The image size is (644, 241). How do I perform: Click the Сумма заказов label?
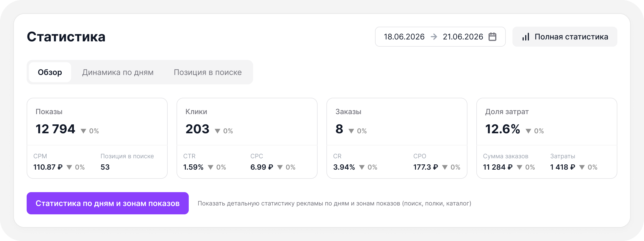[x=505, y=156]
